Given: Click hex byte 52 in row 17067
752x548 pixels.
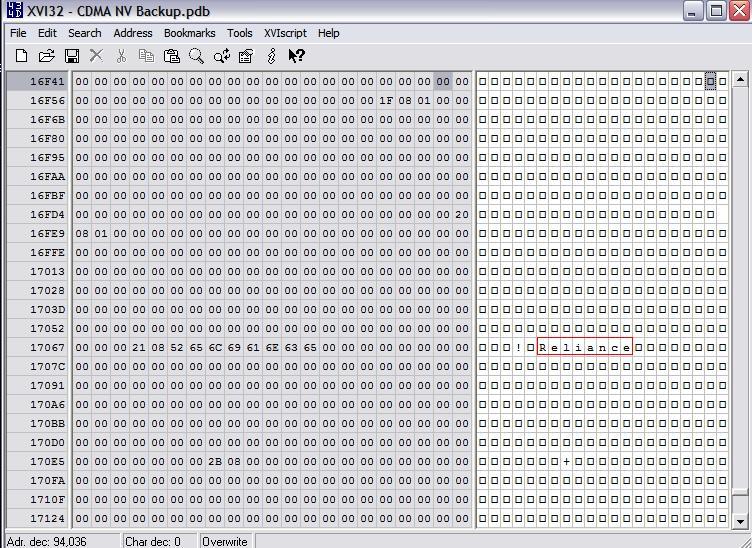Looking at the screenshot, I should tap(177, 347).
